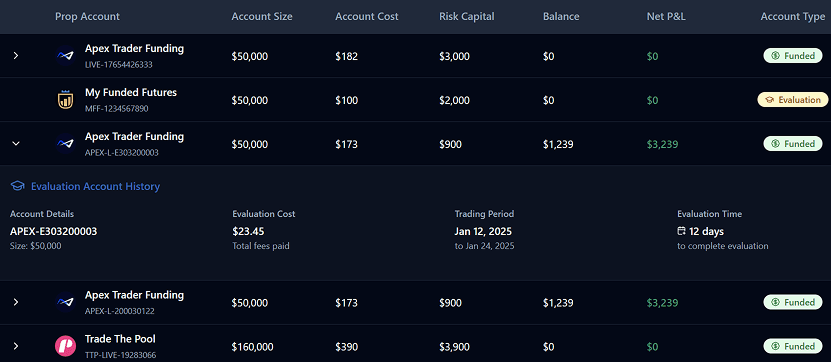The image size is (831, 362).
Task: Click Apex logo icon for APEX-L-E303200003
Action: coord(65,144)
